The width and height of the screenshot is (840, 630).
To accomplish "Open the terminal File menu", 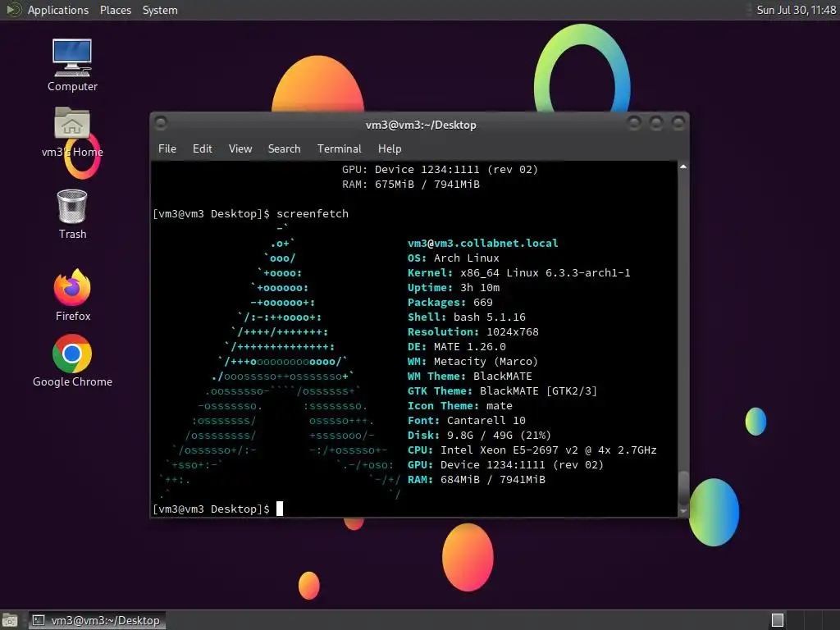I will (x=167, y=149).
